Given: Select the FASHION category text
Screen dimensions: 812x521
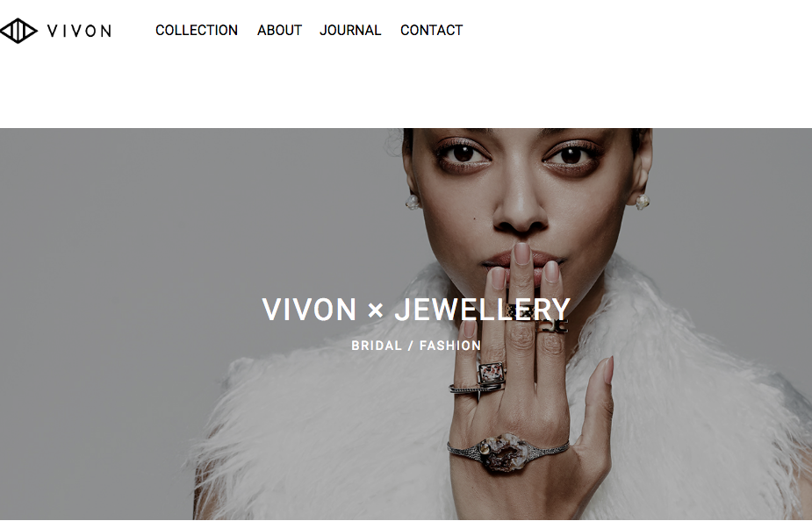Looking at the screenshot, I should (x=450, y=346).
